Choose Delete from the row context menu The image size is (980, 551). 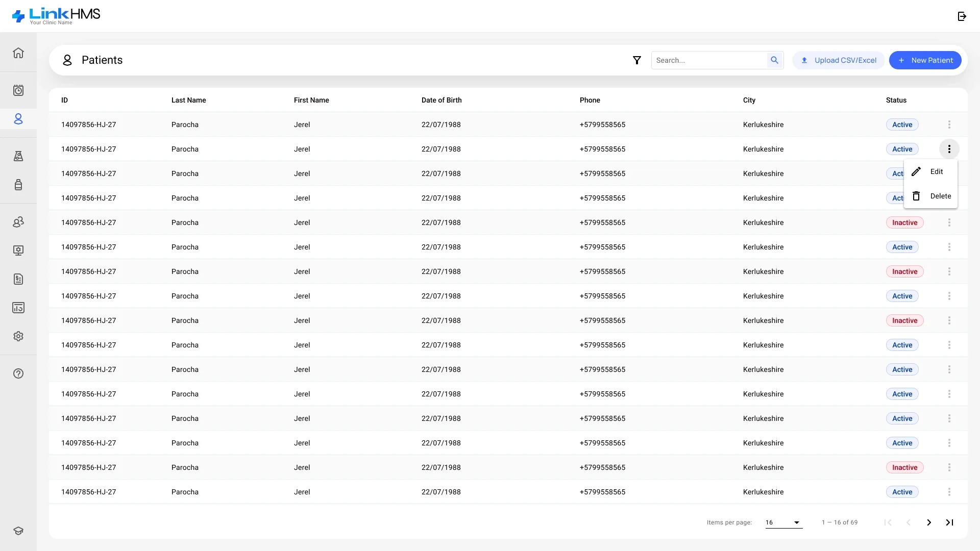[x=930, y=196]
